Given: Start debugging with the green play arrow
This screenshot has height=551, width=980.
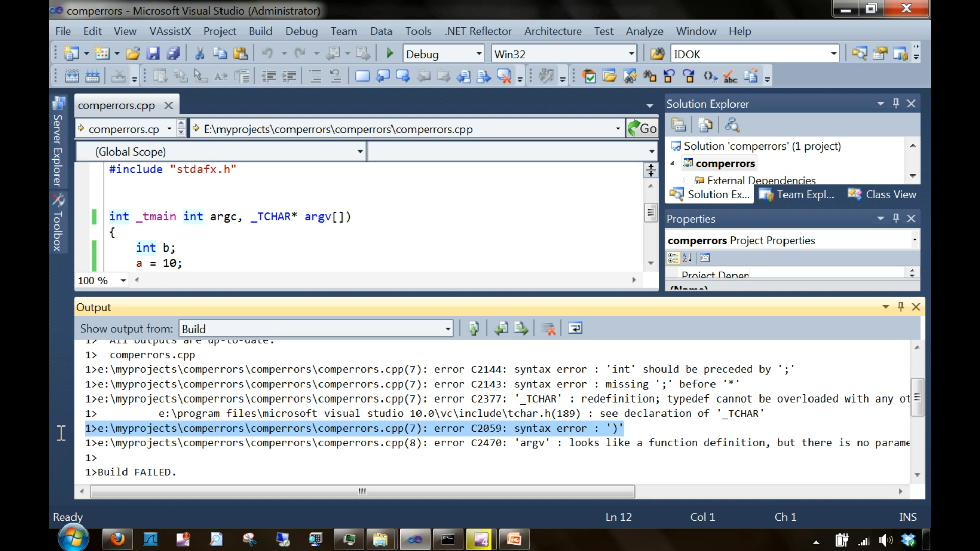Looking at the screenshot, I should point(390,54).
